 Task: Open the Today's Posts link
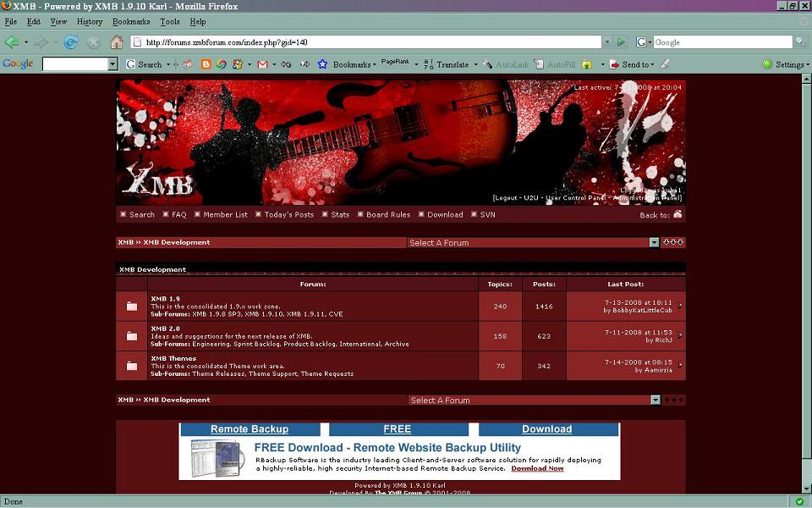pos(288,215)
